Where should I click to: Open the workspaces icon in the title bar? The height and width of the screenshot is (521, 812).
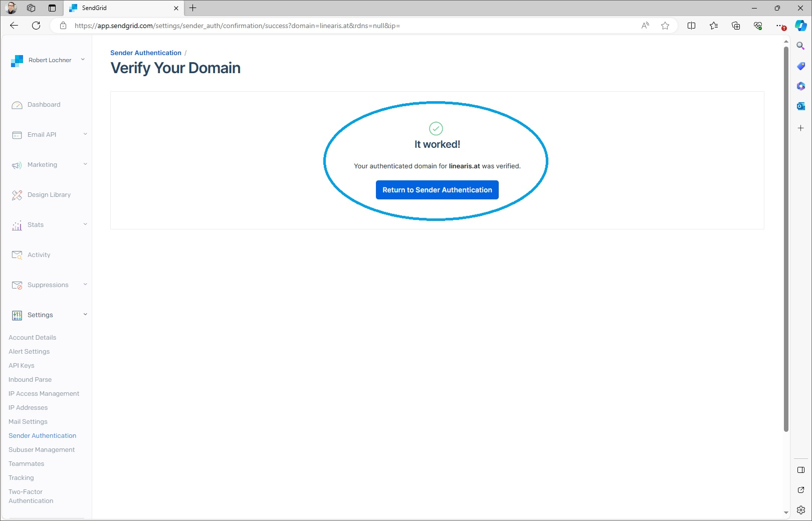coord(31,8)
